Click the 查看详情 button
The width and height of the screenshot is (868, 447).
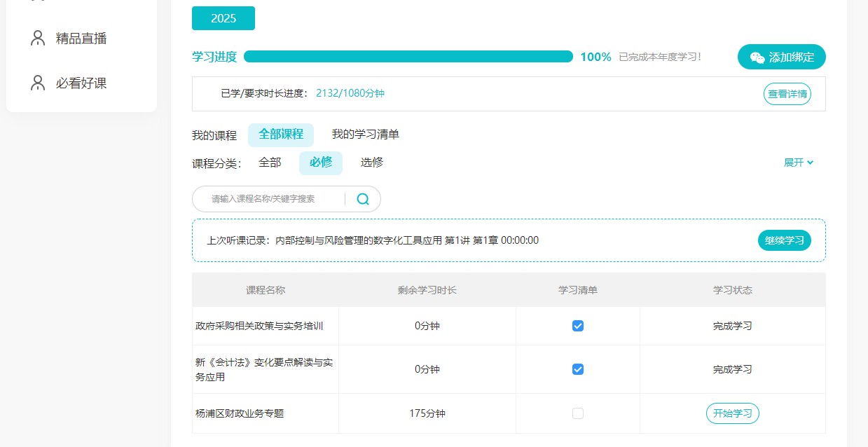click(x=787, y=93)
